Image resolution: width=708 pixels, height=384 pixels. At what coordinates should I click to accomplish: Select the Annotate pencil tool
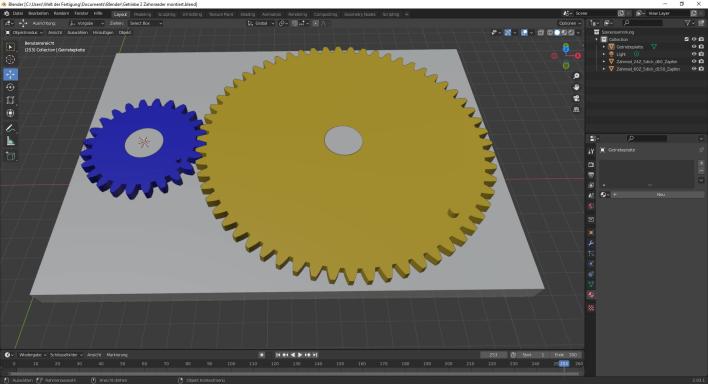pyautogui.click(x=10, y=128)
